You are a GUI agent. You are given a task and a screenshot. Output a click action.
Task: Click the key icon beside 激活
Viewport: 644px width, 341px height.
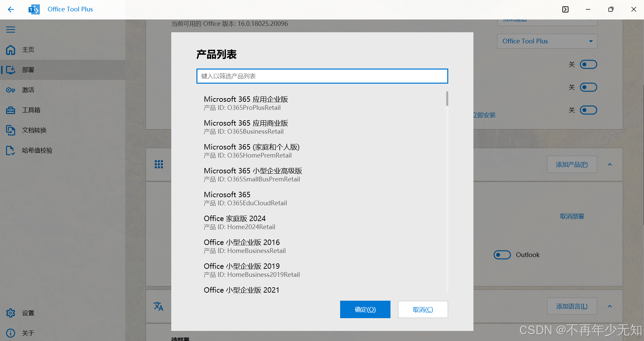click(11, 90)
